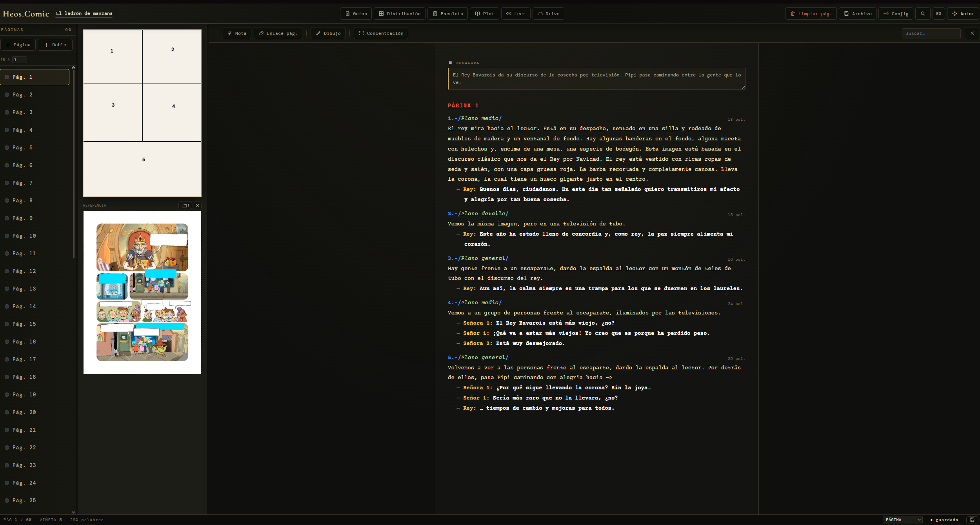Switch to the Distribución view

click(400, 14)
